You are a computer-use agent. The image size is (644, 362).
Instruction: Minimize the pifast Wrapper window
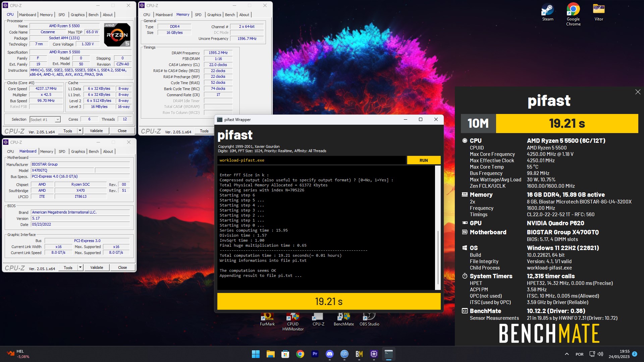point(405,120)
